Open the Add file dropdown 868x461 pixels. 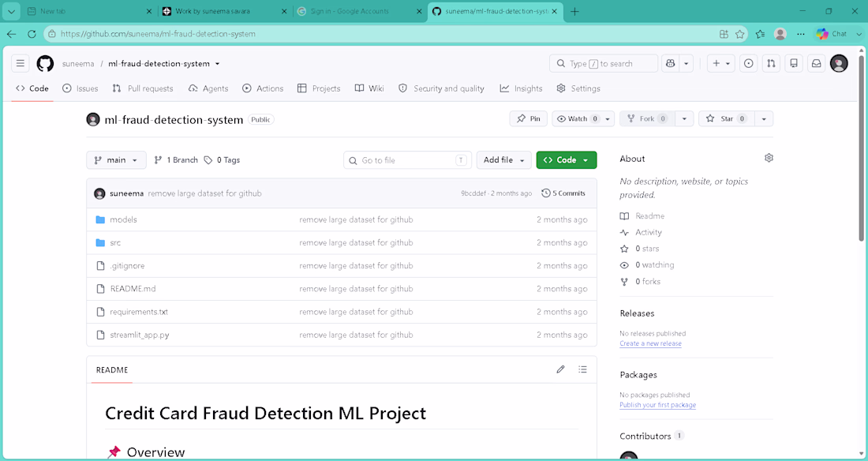coord(503,159)
